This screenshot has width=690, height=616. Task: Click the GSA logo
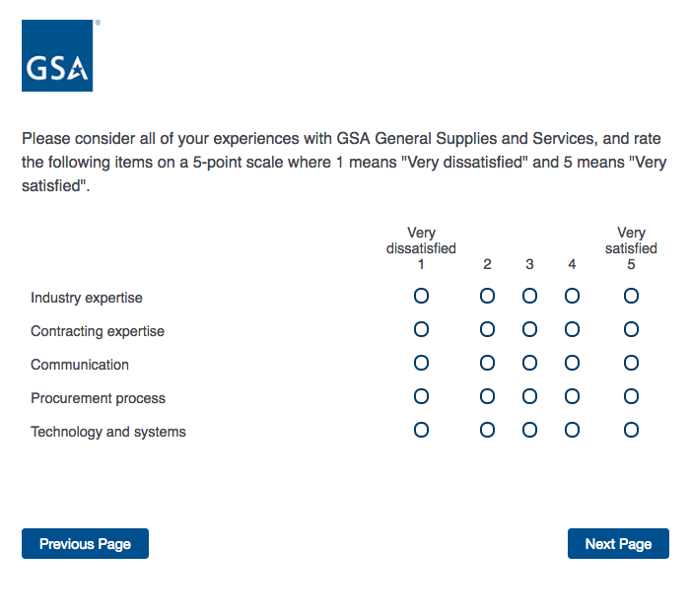57,56
